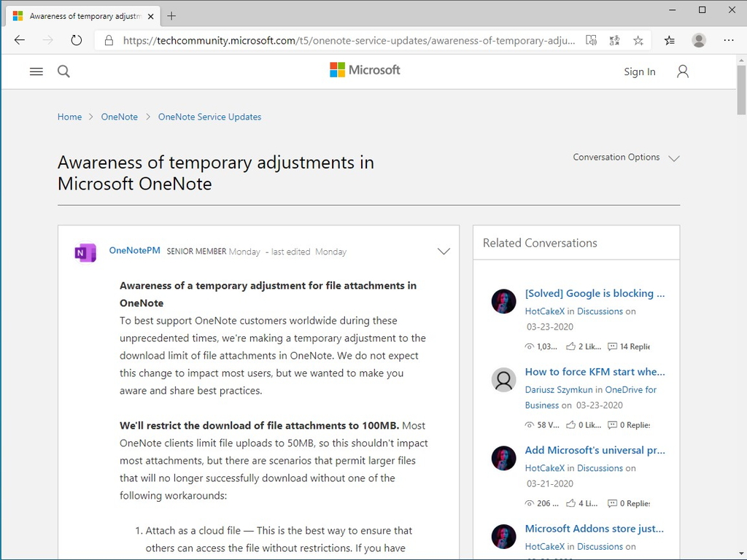Click the page refresh button
This screenshot has height=560, width=747.
(77, 40)
